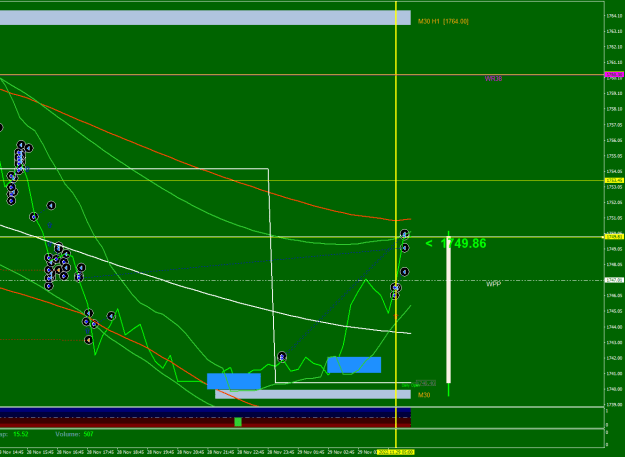Screen dimensions: 625x457
Task: Select the grey M30 H1 zone bar at the top
Action: tap(205, 18)
